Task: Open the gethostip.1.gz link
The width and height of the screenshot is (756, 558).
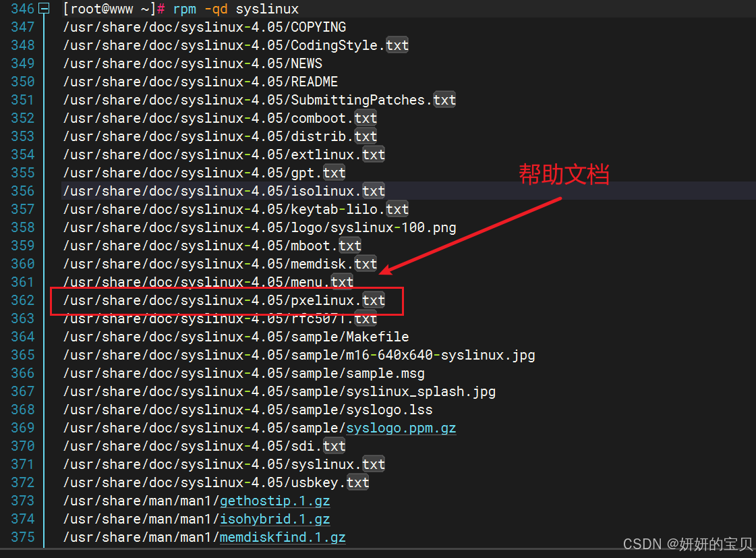Action: coord(275,501)
